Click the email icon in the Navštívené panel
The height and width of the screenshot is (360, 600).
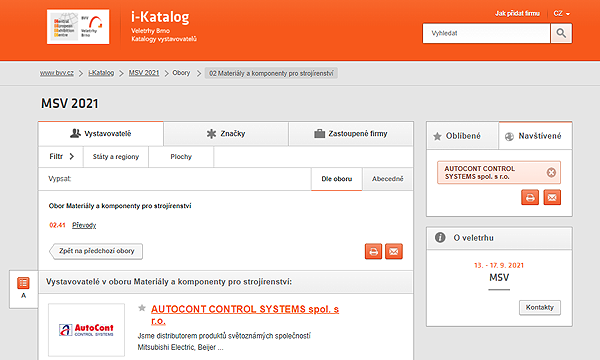point(552,197)
